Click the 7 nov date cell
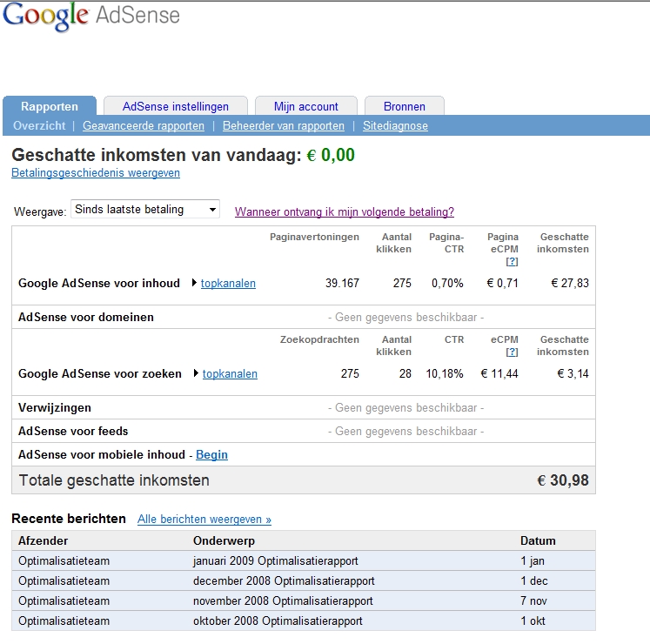This screenshot has height=644, width=650. (x=533, y=600)
